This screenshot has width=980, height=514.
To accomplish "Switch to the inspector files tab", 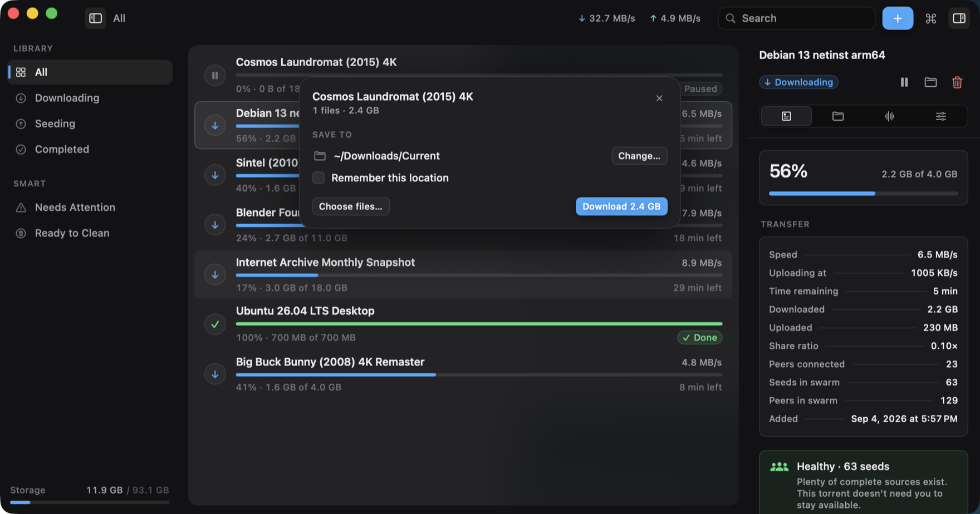I will pyautogui.click(x=837, y=116).
